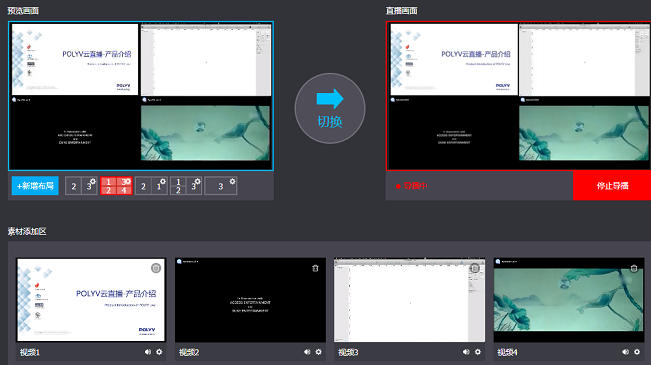Select the single-source 3 layout
Screen dimensions: 651x365
[x=221, y=186]
